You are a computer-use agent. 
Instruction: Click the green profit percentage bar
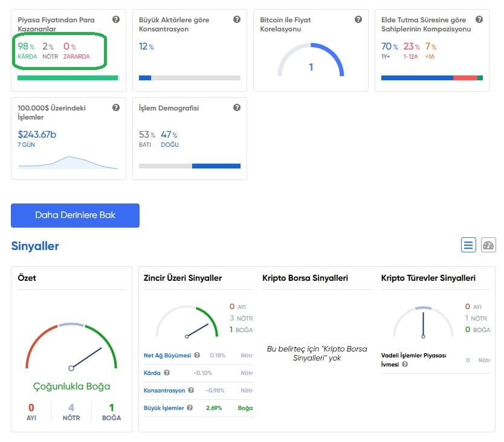click(68, 78)
